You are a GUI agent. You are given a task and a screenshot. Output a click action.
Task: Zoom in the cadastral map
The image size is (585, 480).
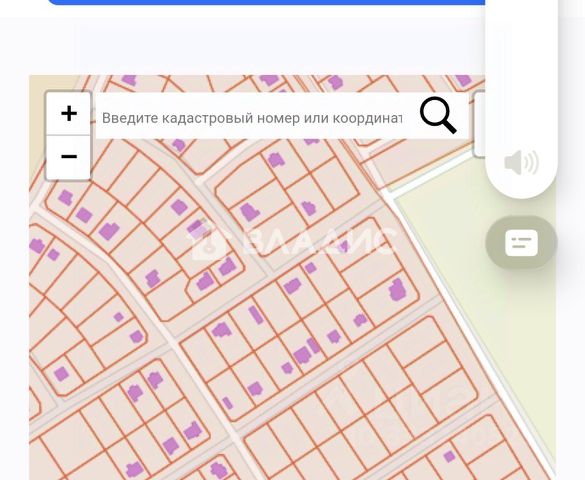coord(69,113)
